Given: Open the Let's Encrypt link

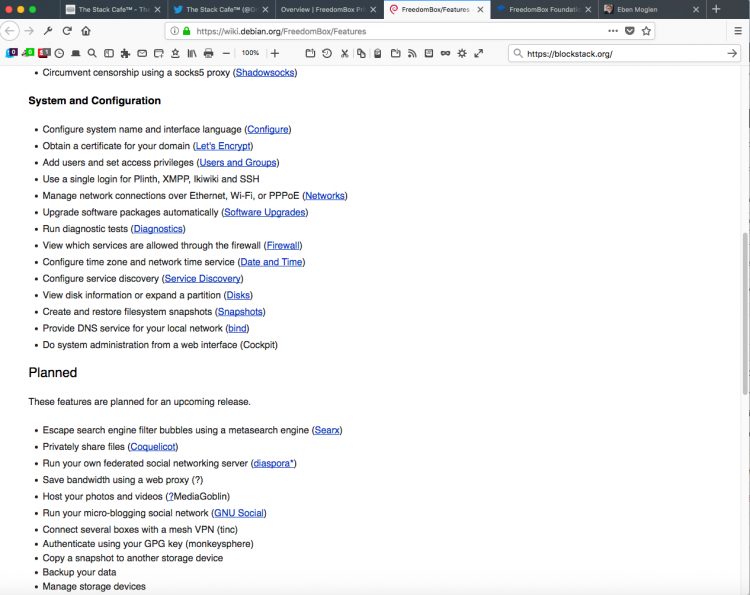Looking at the screenshot, I should tap(223, 146).
